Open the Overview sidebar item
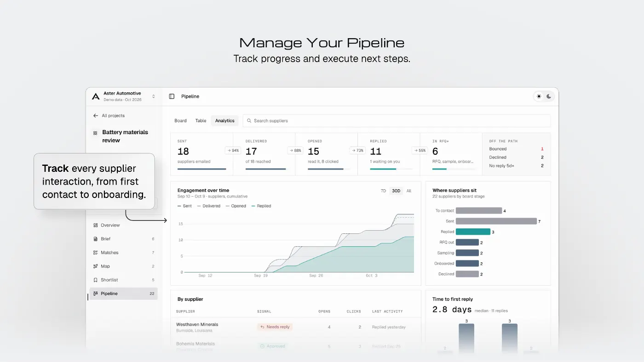The width and height of the screenshot is (644, 362). (124, 225)
